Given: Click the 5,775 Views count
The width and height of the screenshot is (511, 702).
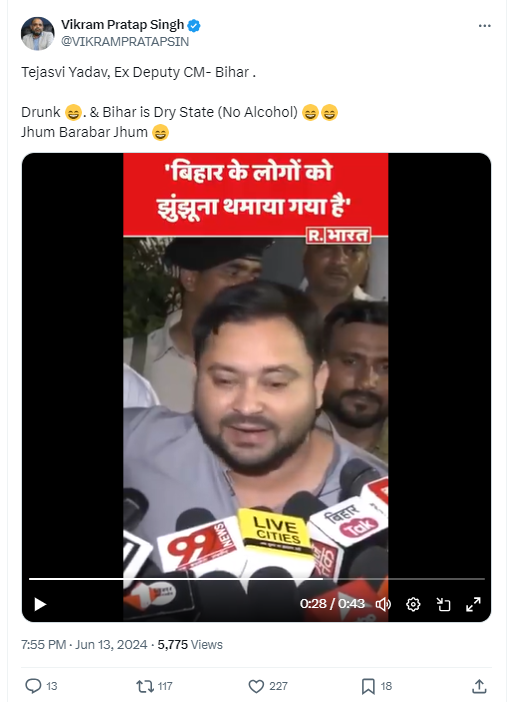Looking at the screenshot, I should [190, 644].
